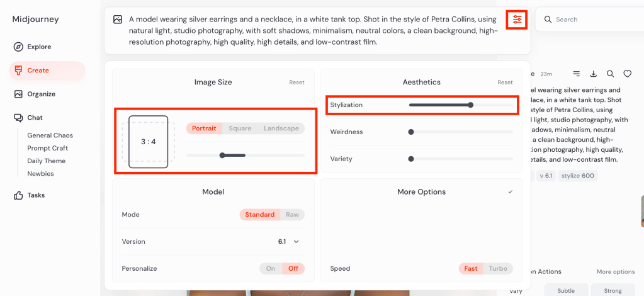The height and width of the screenshot is (296, 644).
Task: Click the settings sliders icon in prompt bar
Action: 517,20
